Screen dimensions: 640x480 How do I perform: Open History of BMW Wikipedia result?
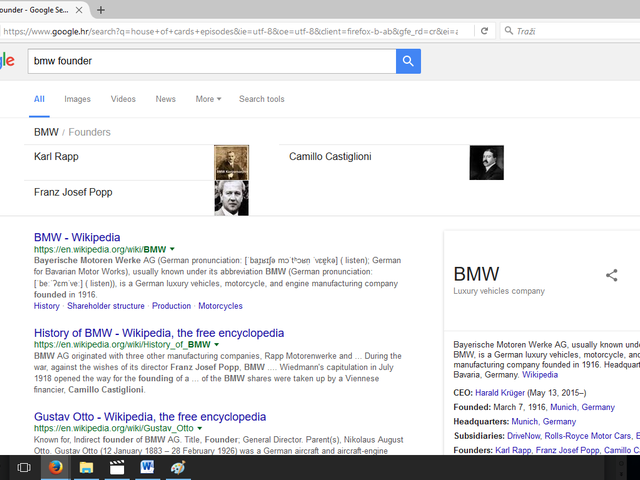(x=159, y=333)
